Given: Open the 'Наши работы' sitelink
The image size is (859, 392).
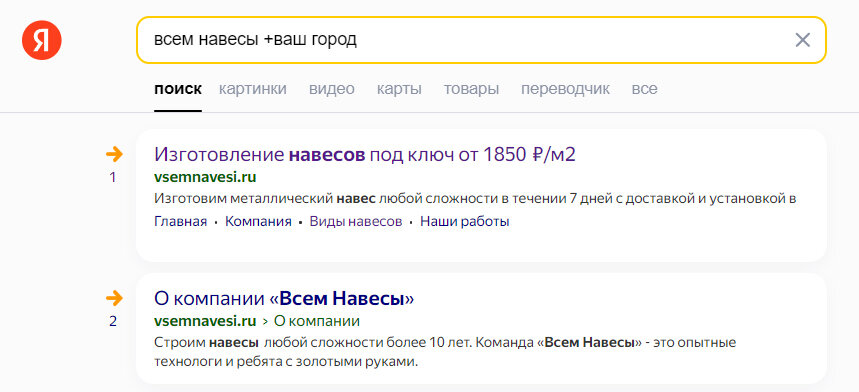Looking at the screenshot, I should 465,222.
